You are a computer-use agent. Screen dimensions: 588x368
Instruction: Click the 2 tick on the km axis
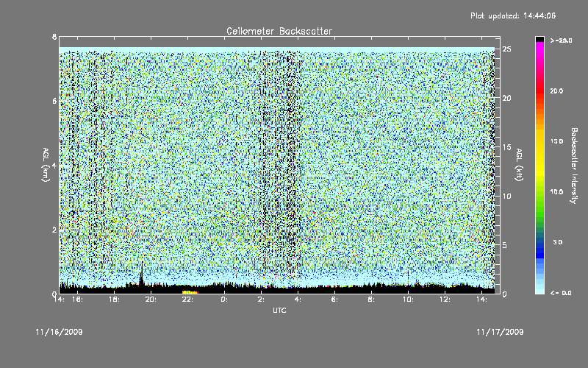click(54, 230)
